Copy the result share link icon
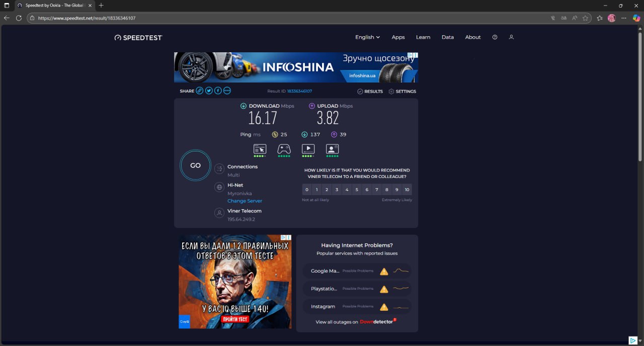The image size is (644, 346). pos(200,91)
